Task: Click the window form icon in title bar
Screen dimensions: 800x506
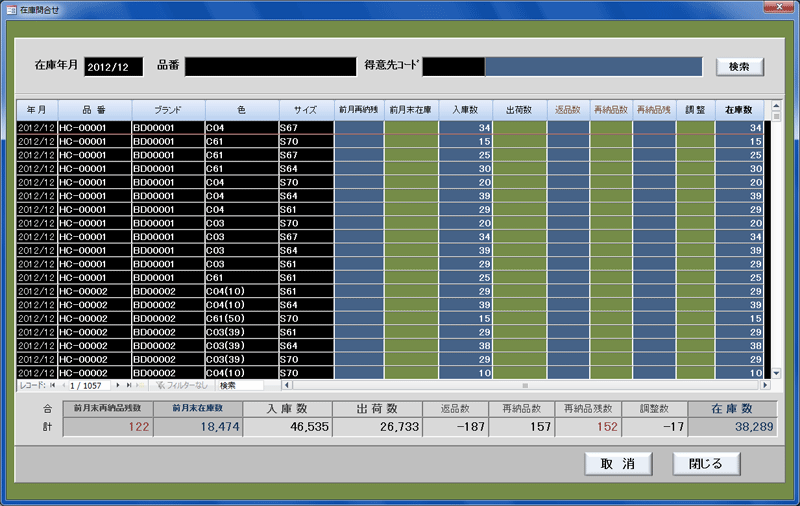Action: [x=11, y=10]
